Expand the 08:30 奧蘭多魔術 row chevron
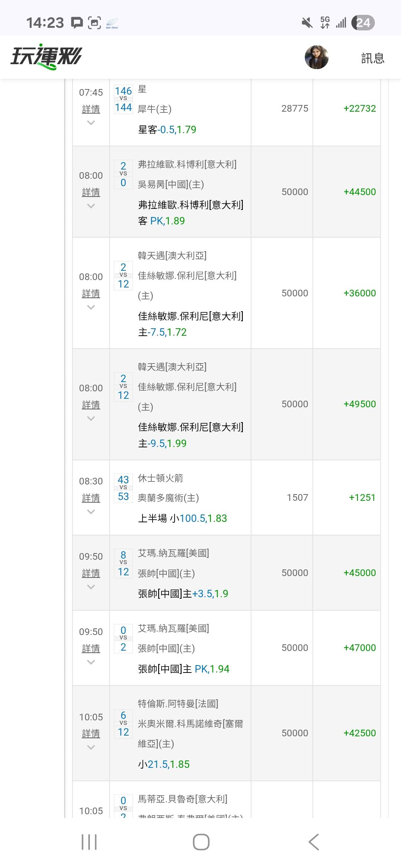Image resolution: width=401 pixels, height=868 pixels. click(x=91, y=512)
